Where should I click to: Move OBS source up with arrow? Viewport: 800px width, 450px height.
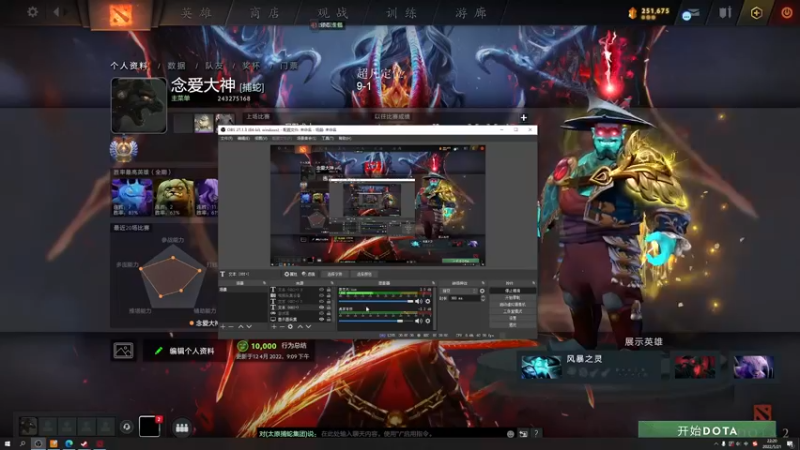300,327
